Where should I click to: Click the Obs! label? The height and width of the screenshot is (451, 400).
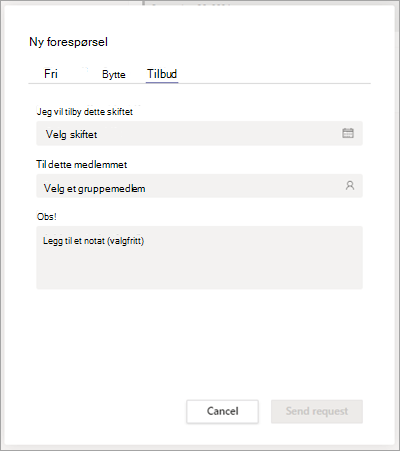(47, 217)
